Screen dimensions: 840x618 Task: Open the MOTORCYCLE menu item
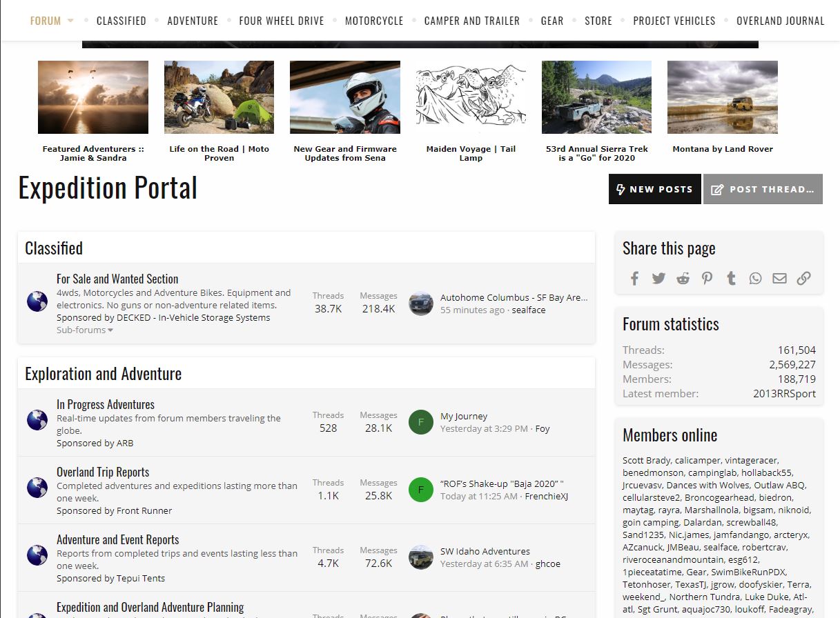tap(374, 21)
